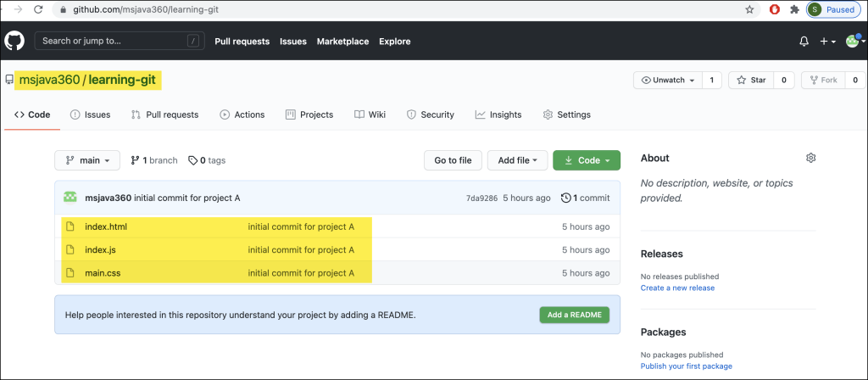Viewport: 868px width, 380px height.
Task: Click the watchers count 1
Action: pyautogui.click(x=711, y=81)
